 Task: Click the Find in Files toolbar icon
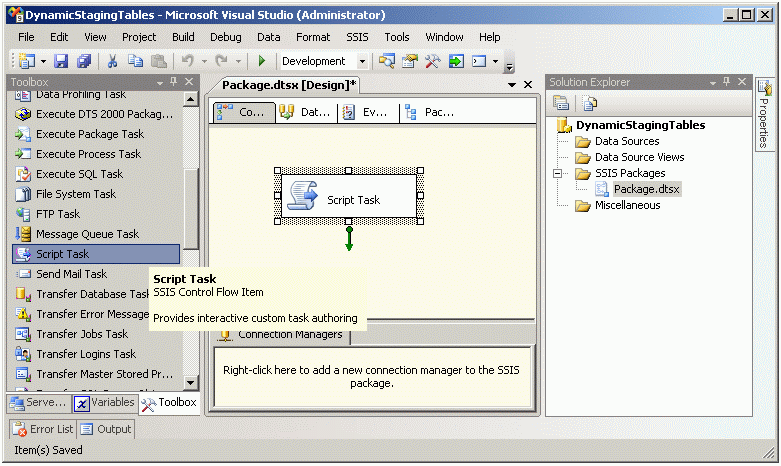pos(387,61)
